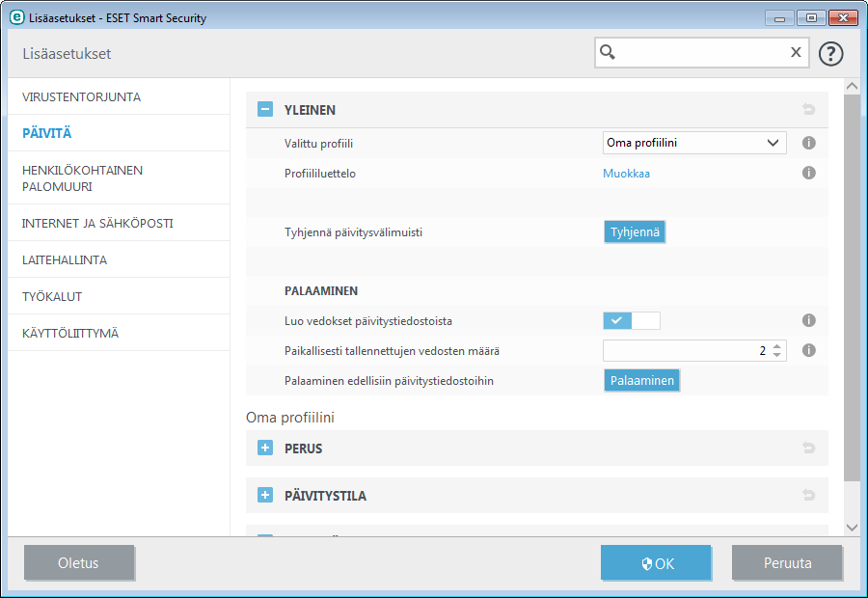Image resolution: width=868 pixels, height=598 pixels.
Task: Click Lisäasetukset page heading
Action: pyautogui.click(x=67, y=54)
